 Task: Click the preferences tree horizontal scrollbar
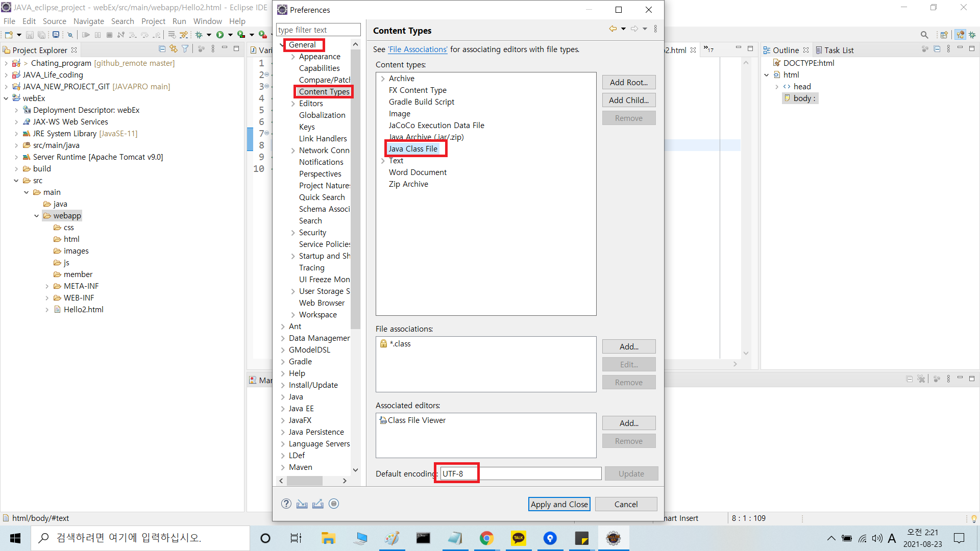tap(305, 481)
